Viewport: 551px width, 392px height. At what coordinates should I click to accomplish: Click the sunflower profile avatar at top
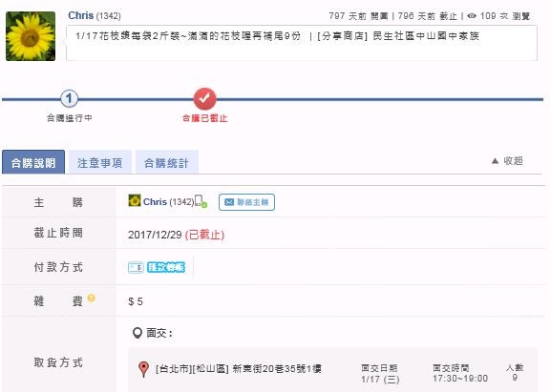click(31, 36)
